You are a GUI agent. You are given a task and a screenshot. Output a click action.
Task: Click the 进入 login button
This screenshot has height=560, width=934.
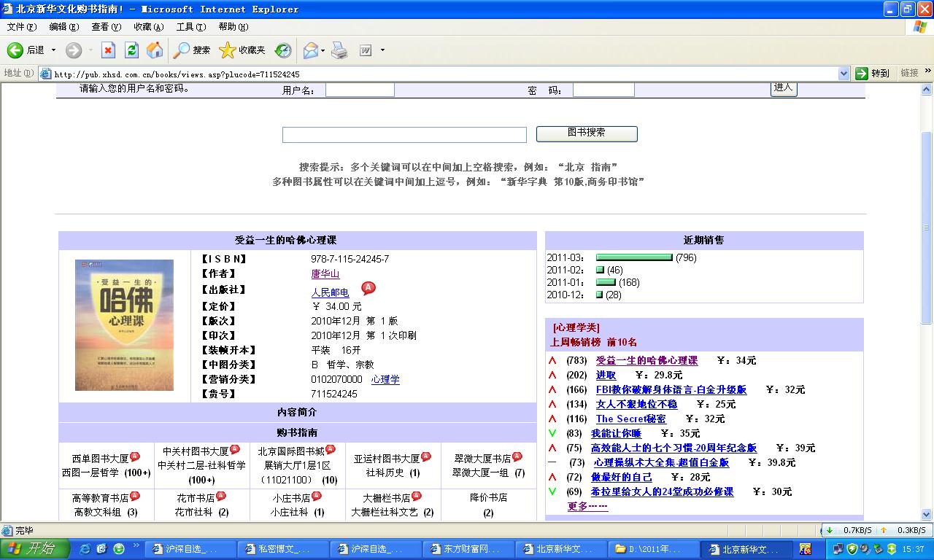783,87
